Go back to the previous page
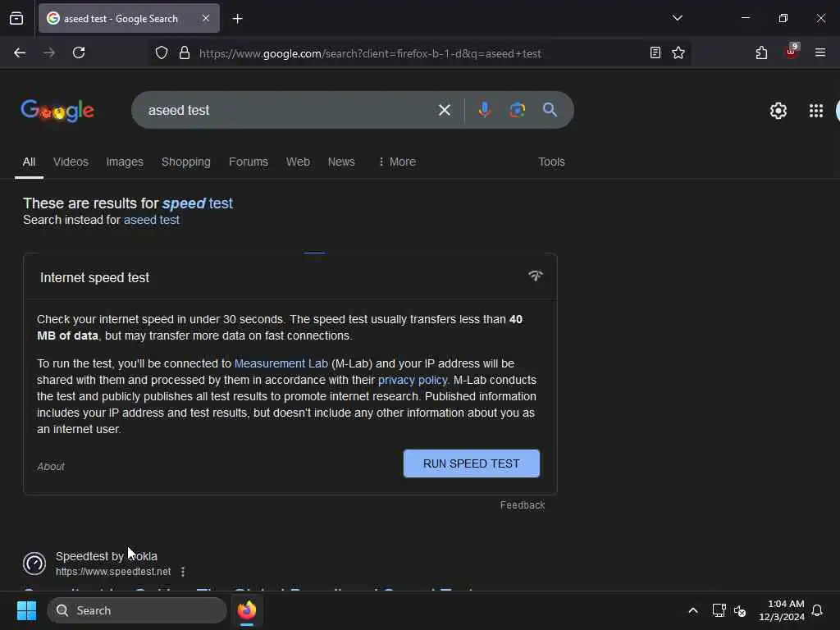 coord(20,52)
